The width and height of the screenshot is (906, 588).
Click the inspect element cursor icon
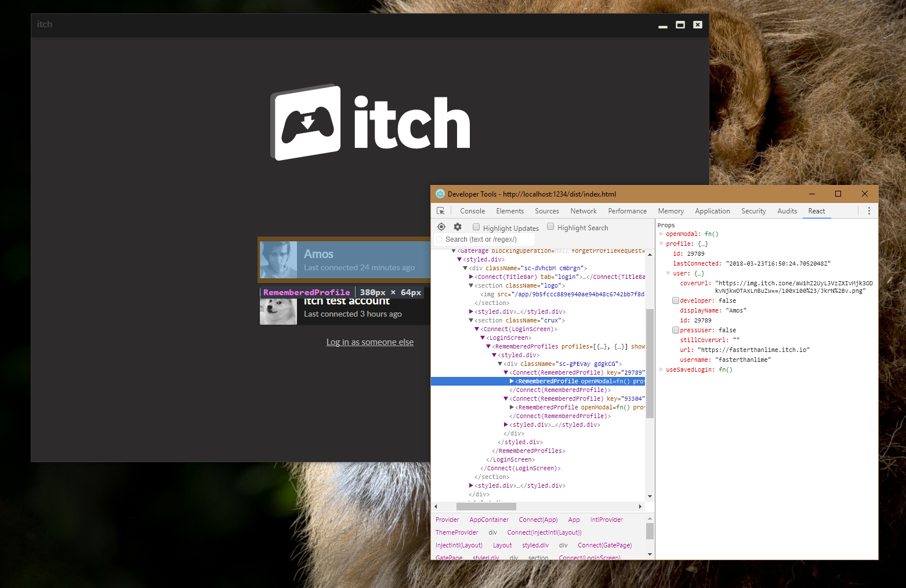coord(441,211)
